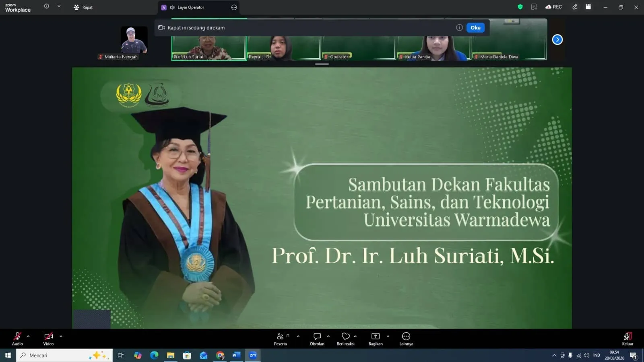
Task: Expand the Peserta options caret
Action: click(x=298, y=336)
